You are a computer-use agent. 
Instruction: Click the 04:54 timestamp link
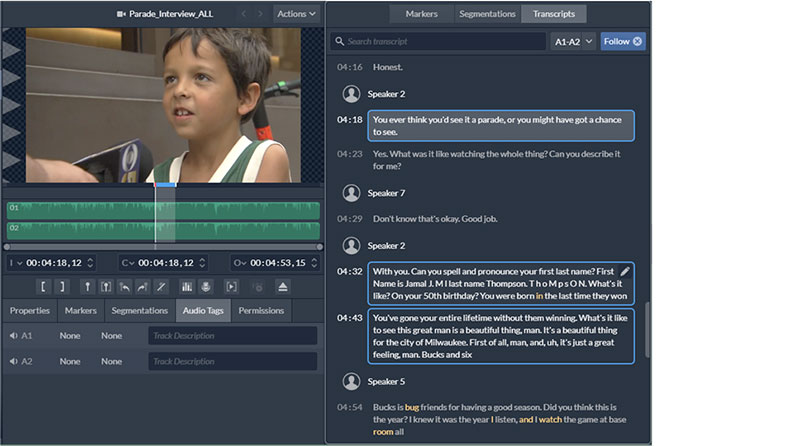point(349,407)
